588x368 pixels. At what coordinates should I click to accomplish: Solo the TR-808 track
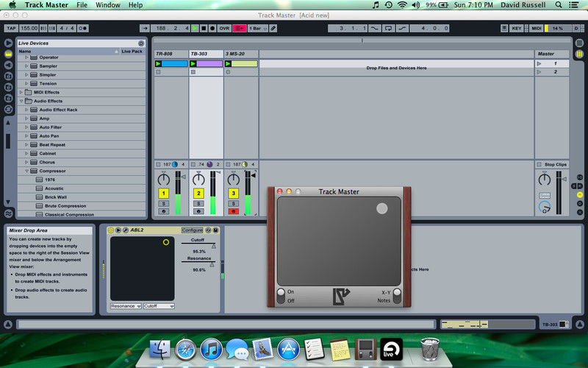tap(163, 204)
